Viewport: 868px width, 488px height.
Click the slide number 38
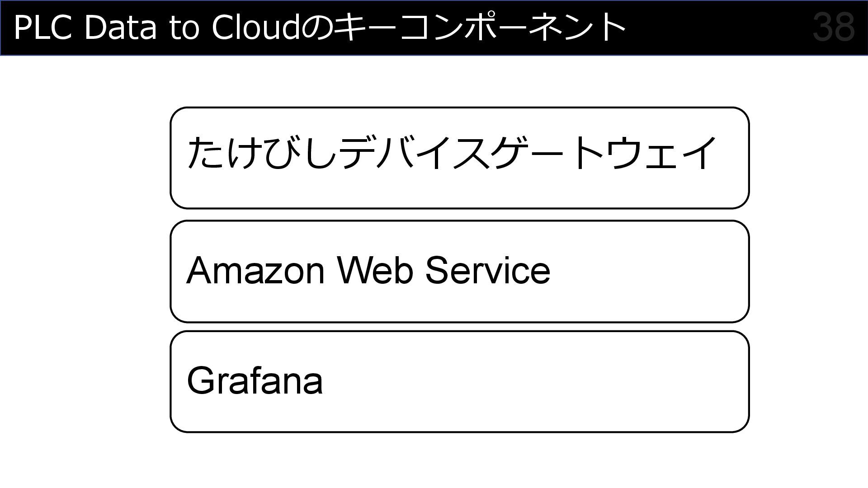click(833, 28)
